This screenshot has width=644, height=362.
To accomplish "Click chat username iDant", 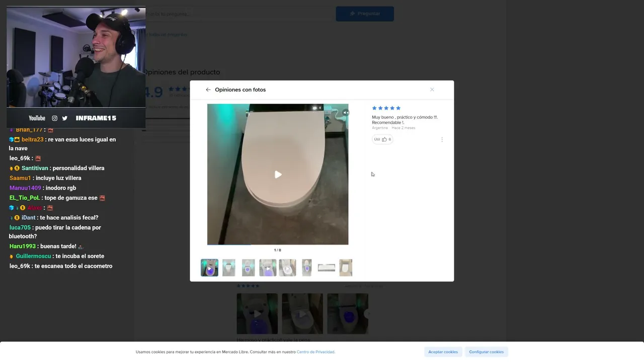I will (x=29, y=218).
